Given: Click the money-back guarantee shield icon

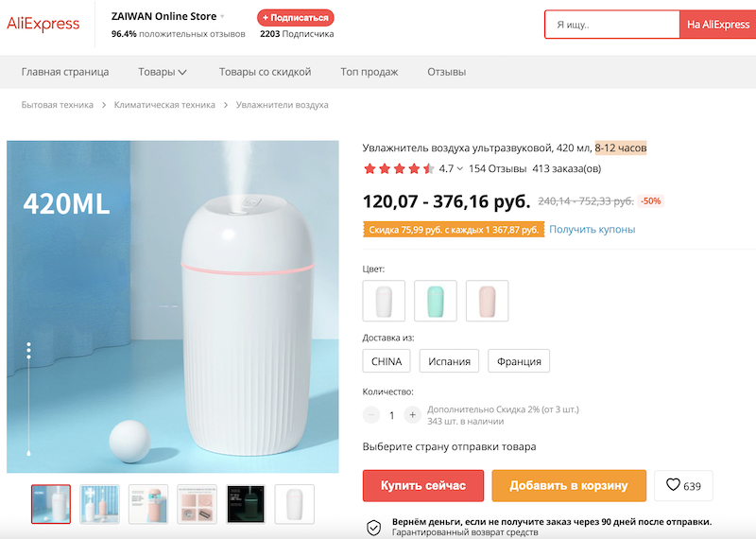Looking at the screenshot, I should [x=374, y=527].
